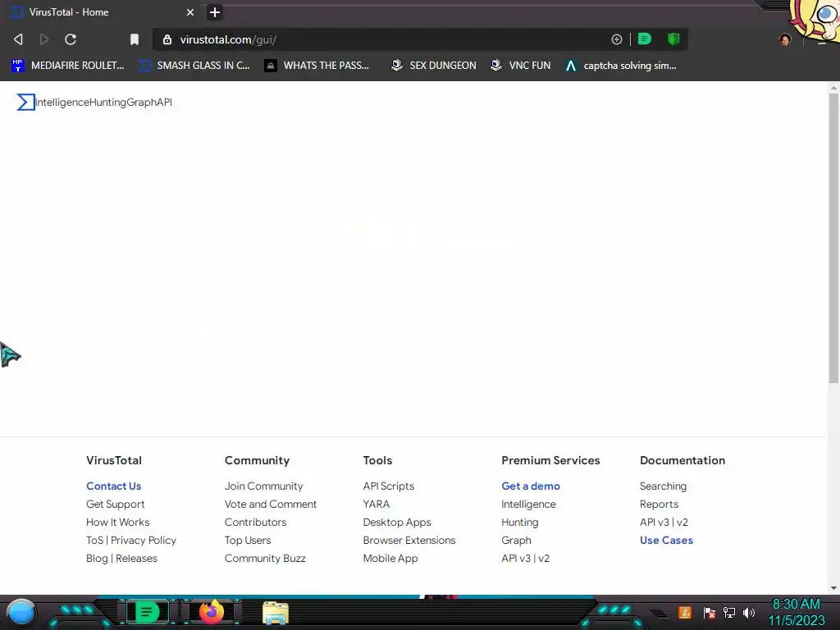Open the Contact Us link
Screen dimensions: 840x630
click(113, 486)
